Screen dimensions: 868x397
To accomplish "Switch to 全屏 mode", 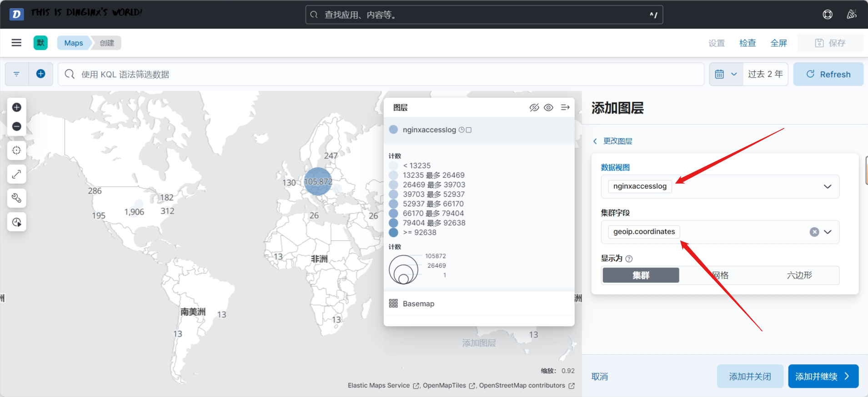I will click(x=779, y=43).
